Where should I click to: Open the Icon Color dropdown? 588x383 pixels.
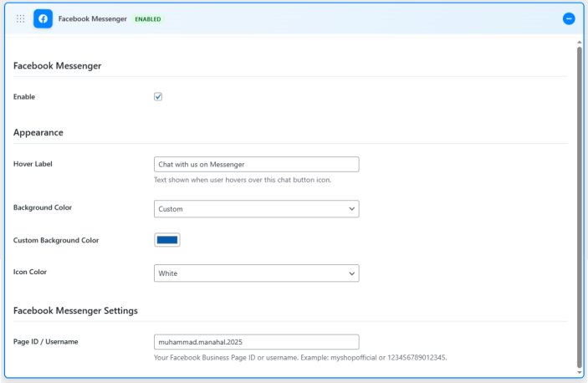[257, 273]
